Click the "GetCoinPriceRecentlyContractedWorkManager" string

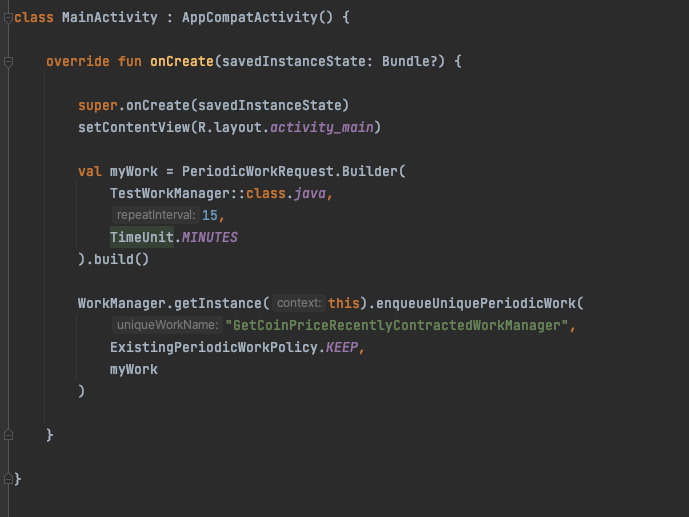(x=396, y=325)
